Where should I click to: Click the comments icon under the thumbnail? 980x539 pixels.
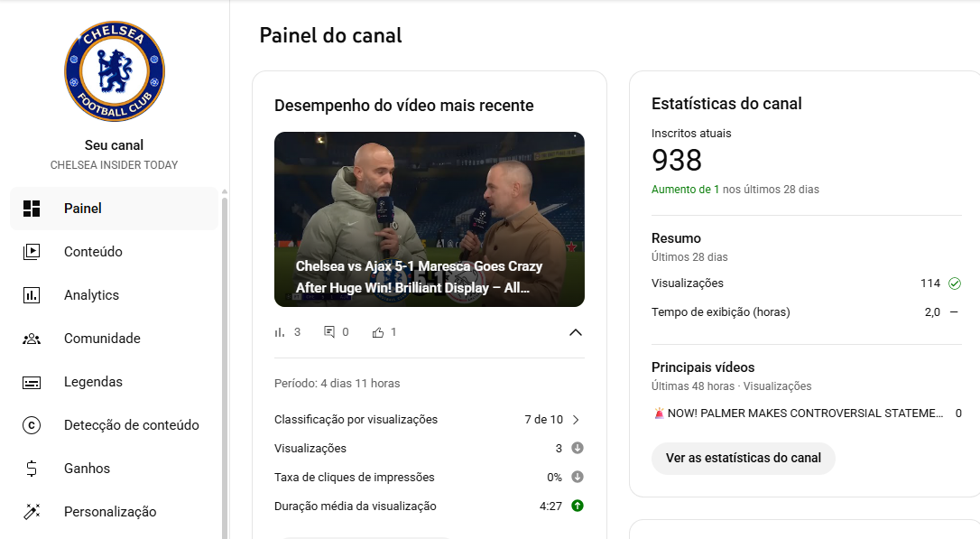329,332
